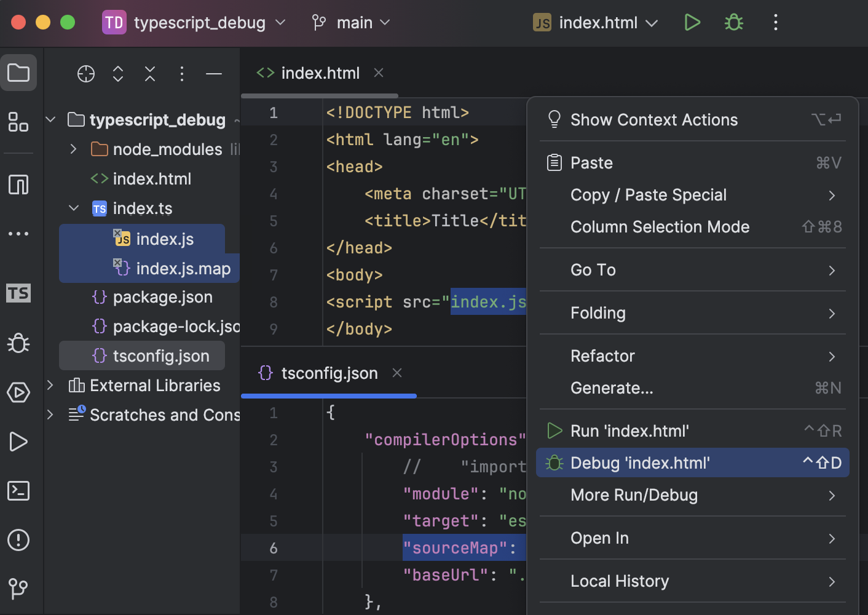Collapse the index.ts file group
868x615 pixels.
pos(74,208)
